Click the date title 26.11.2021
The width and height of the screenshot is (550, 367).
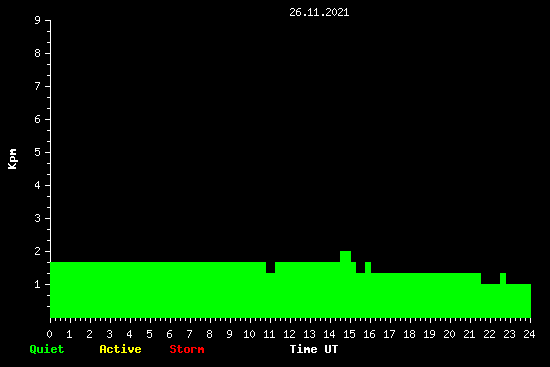pos(319,13)
